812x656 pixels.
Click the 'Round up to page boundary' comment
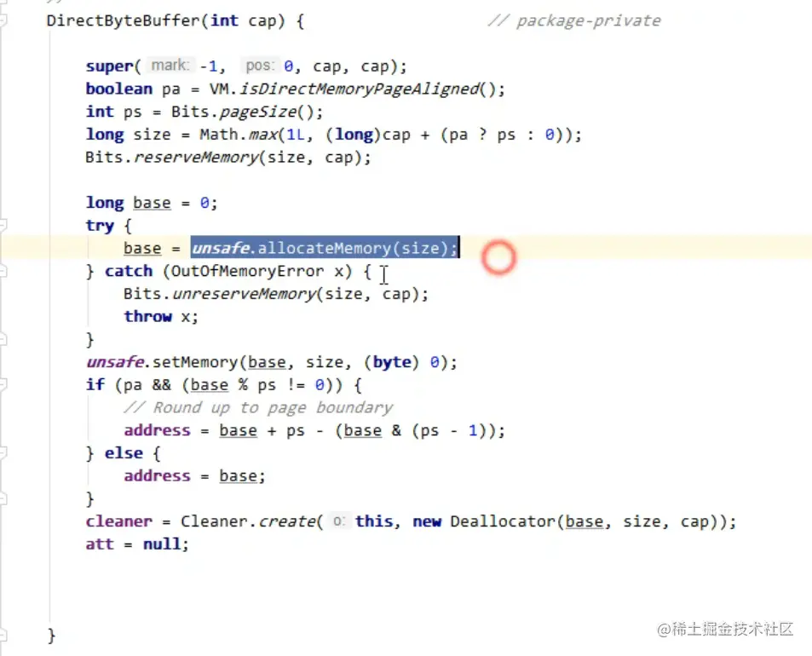click(x=258, y=408)
